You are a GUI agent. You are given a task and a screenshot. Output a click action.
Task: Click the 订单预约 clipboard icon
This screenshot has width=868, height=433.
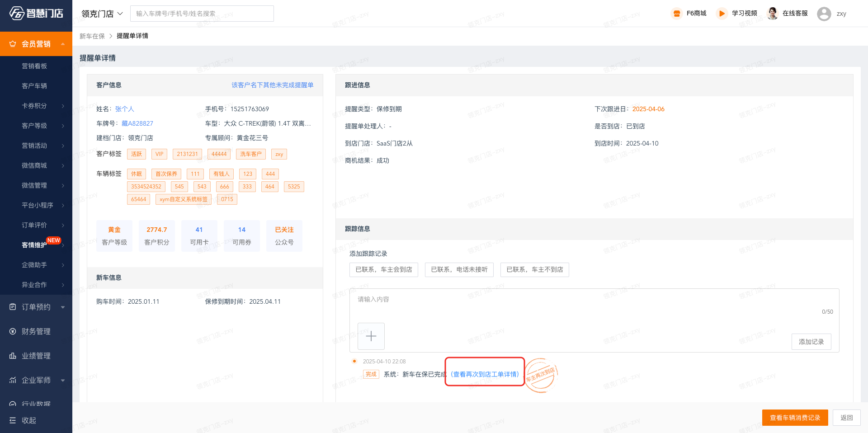click(x=13, y=307)
